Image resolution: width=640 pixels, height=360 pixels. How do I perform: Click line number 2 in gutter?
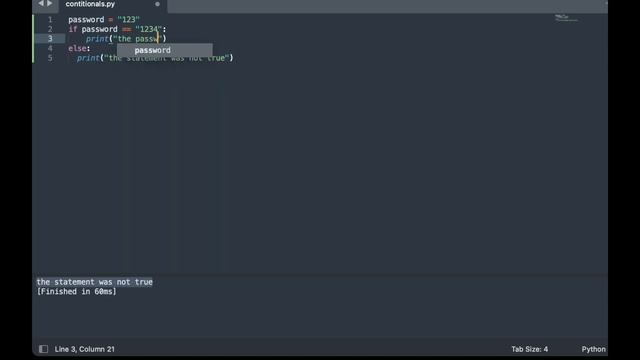[x=50, y=29]
